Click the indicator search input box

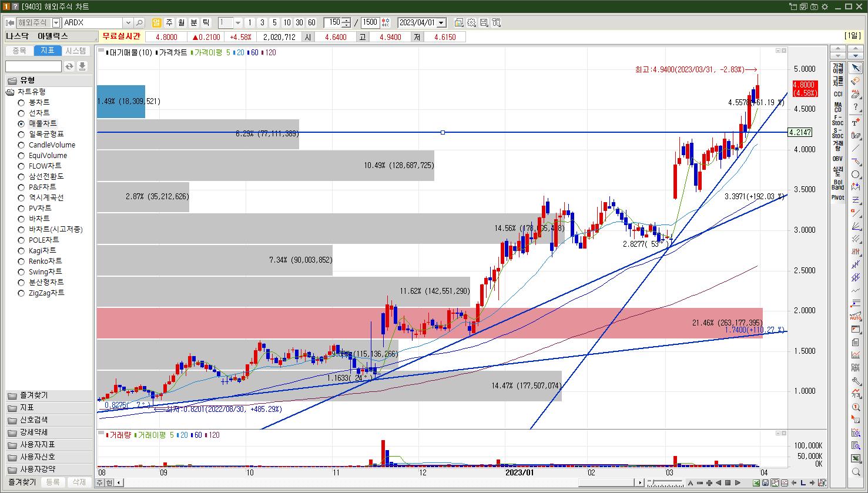[33, 66]
